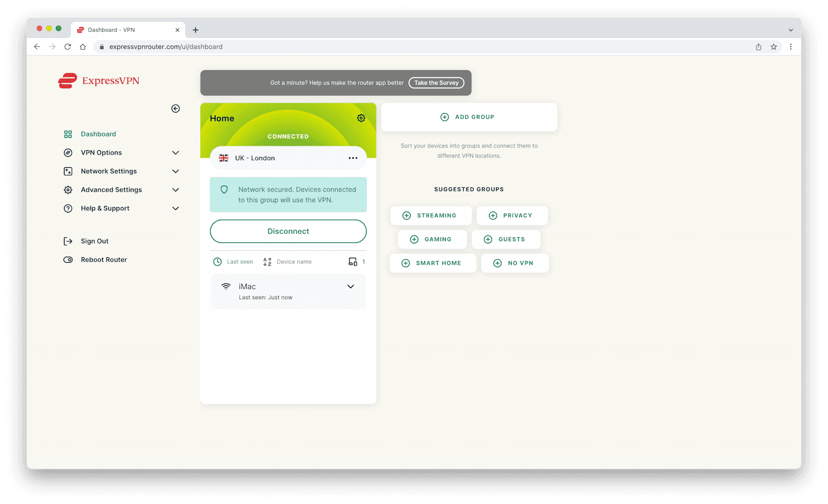Click the browser back arrow

(37, 47)
